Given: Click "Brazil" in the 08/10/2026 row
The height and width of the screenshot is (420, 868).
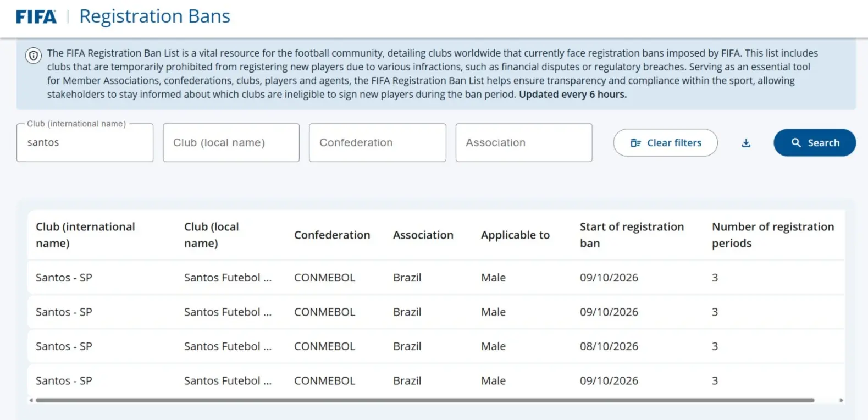Looking at the screenshot, I should pyautogui.click(x=407, y=346).
